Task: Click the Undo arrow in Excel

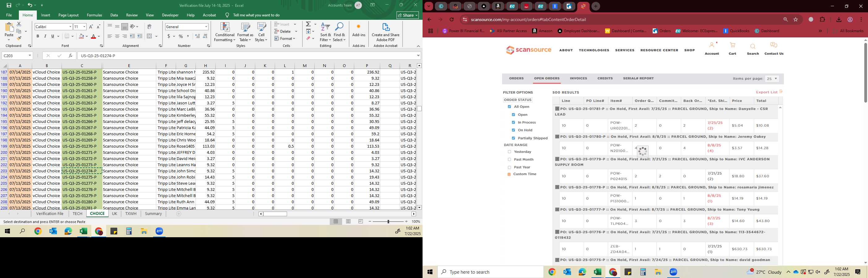Action: pos(30,5)
